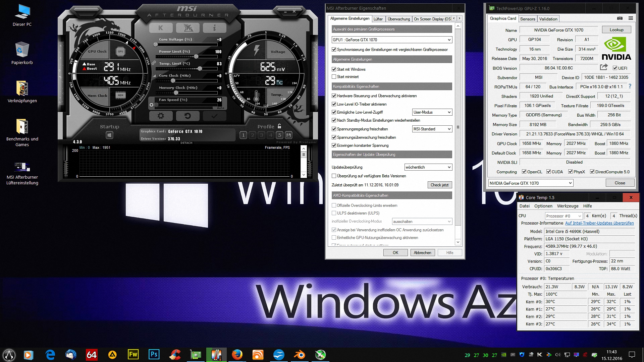Click the Intel-Treiber-Updates überprüfen link
The image size is (644, 362).
tap(599, 223)
